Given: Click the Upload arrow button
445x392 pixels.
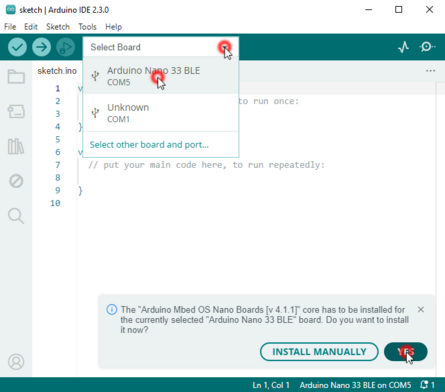Looking at the screenshot, I should (x=41, y=47).
